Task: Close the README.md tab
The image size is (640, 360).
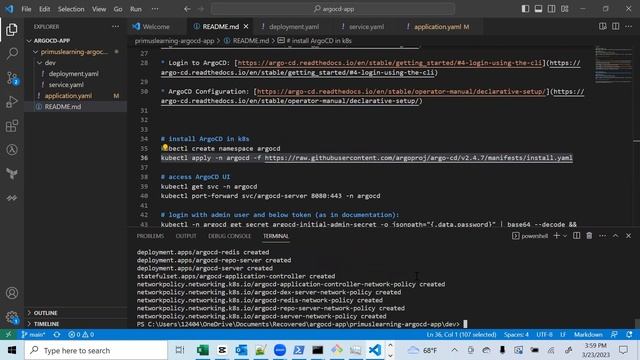Action: (x=246, y=27)
